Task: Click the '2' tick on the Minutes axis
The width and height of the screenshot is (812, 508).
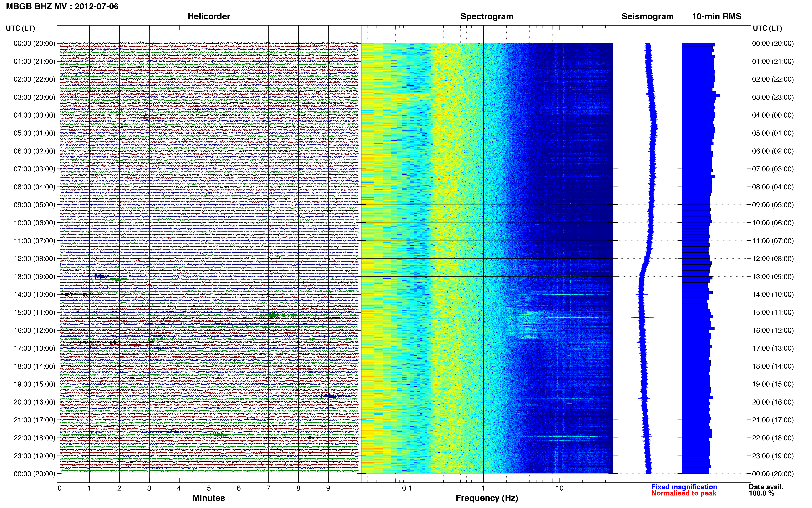Action: click(x=119, y=488)
